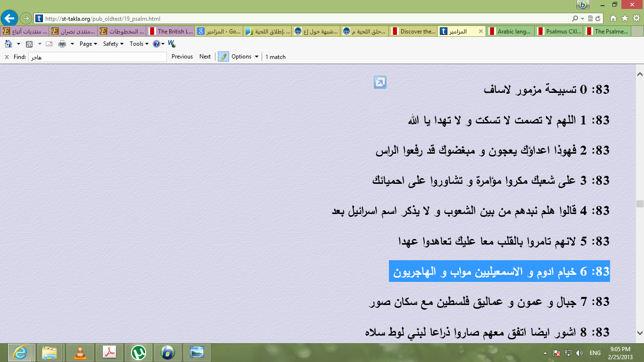
Task: Open Favorites with the star icon
Action: tap(625, 19)
